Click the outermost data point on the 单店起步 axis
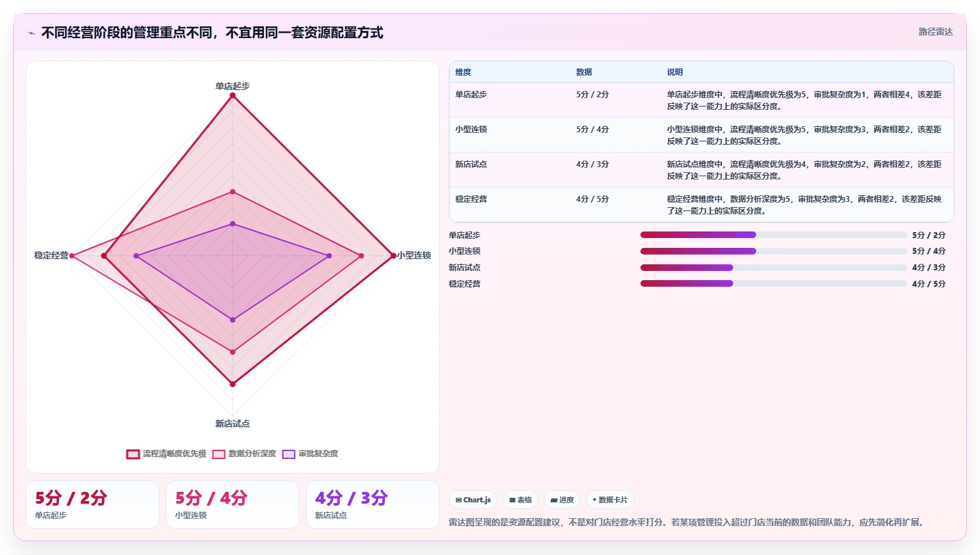 click(232, 95)
